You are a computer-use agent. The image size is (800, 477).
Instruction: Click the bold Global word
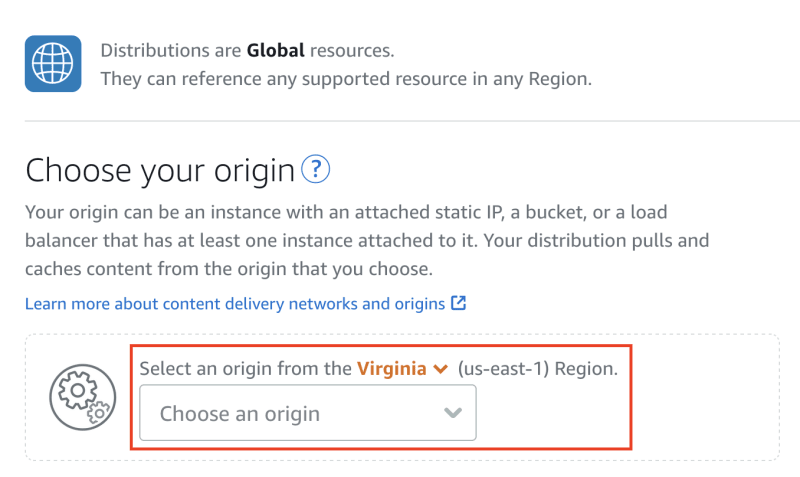pos(276,51)
